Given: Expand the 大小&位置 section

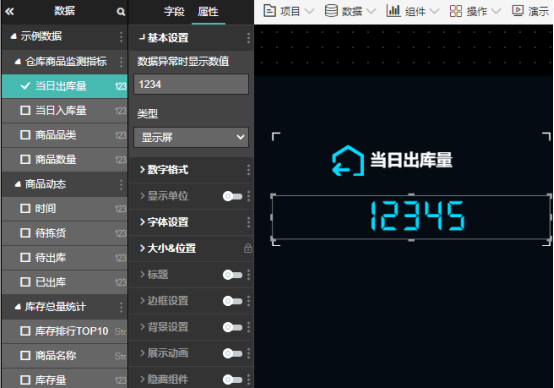Looking at the screenshot, I should 142,248.
